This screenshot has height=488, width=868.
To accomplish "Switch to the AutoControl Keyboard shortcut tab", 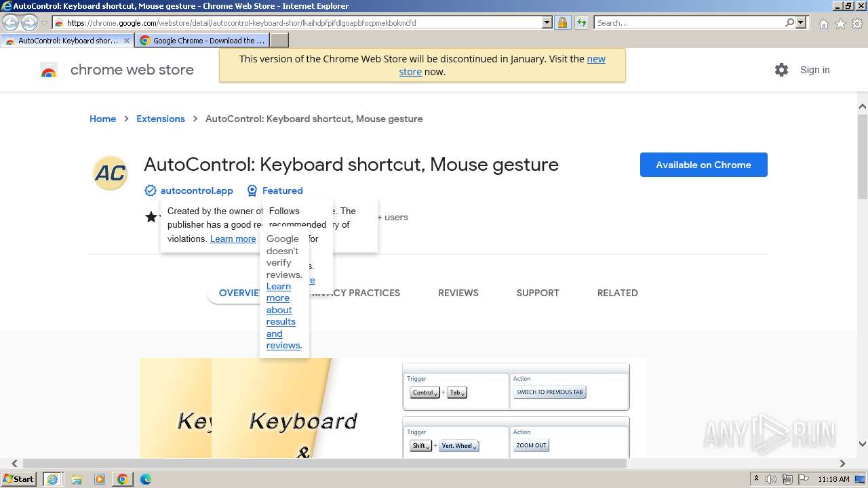I will [68, 41].
